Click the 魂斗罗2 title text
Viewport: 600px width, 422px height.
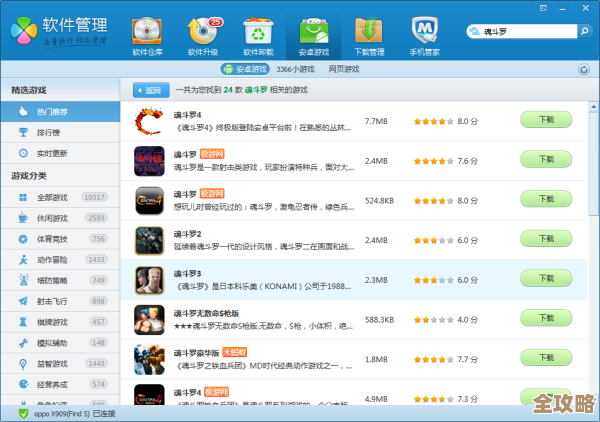[x=187, y=234]
